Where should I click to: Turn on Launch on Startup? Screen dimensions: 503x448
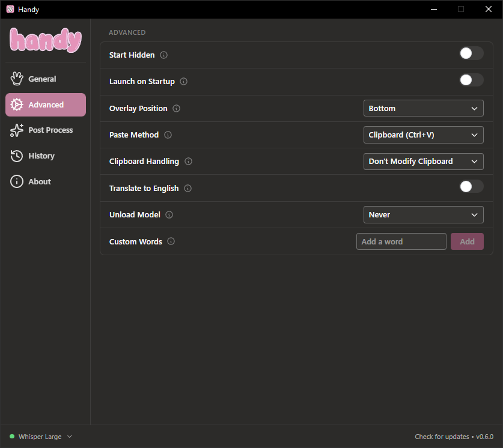pyautogui.click(x=471, y=79)
